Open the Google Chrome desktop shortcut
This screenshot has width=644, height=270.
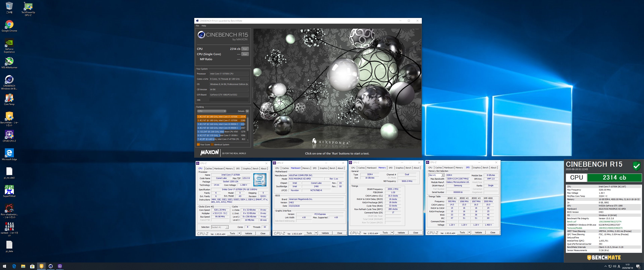9,26
